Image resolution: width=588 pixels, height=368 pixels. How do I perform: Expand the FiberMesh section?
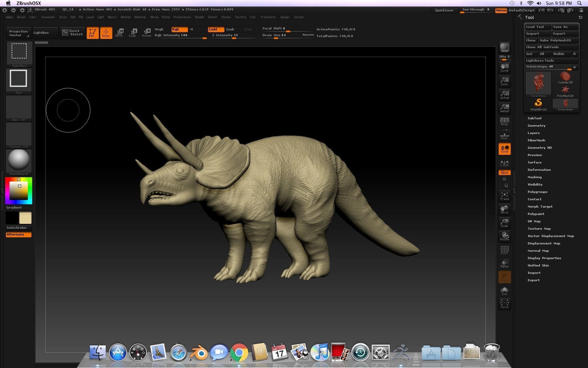[x=536, y=140]
